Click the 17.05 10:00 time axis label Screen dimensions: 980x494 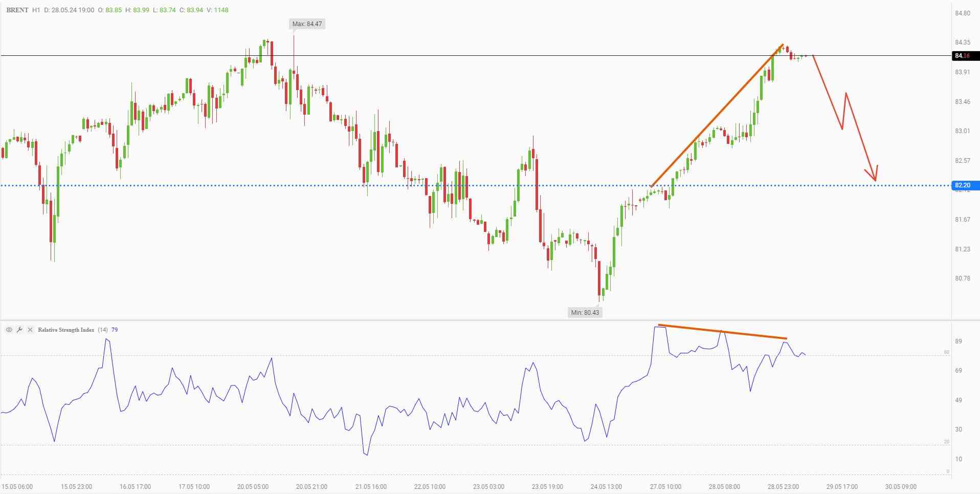[x=194, y=487]
